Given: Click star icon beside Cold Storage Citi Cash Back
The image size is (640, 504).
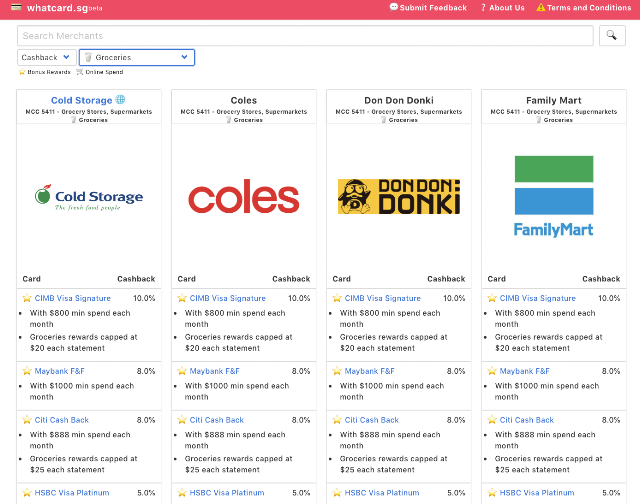Looking at the screenshot, I should pyautogui.click(x=27, y=420).
